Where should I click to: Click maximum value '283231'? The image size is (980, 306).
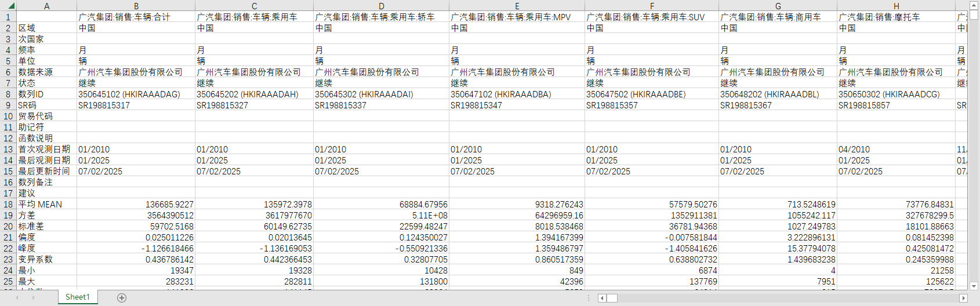136,281
